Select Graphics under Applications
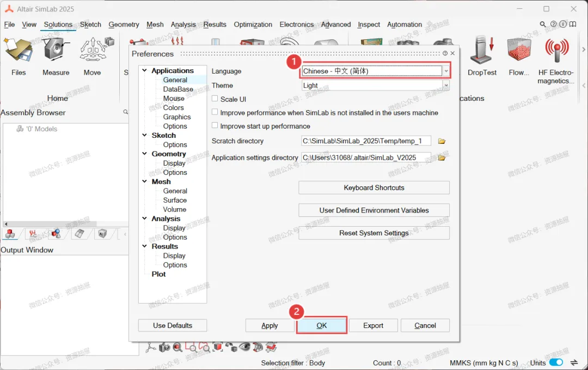 [177, 117]
